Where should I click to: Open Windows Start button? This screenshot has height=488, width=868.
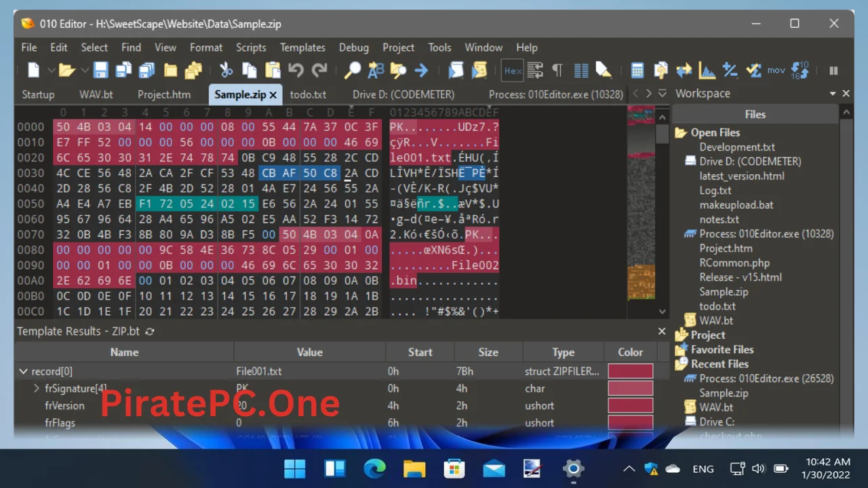coord(295,468)
